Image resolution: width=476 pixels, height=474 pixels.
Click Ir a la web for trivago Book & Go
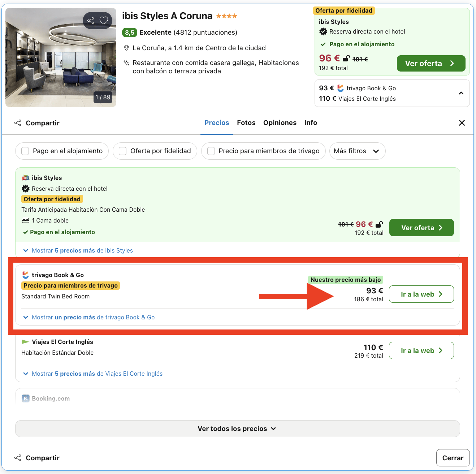click(x=421, y=294)
